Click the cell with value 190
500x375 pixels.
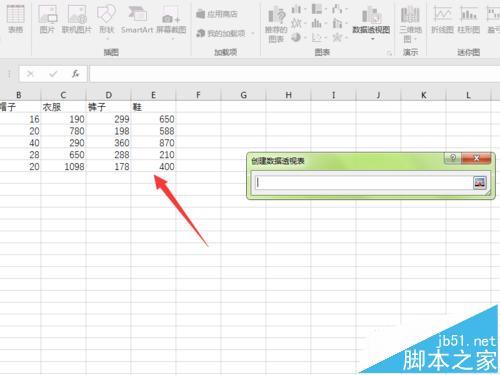click(x=63, y=119)
